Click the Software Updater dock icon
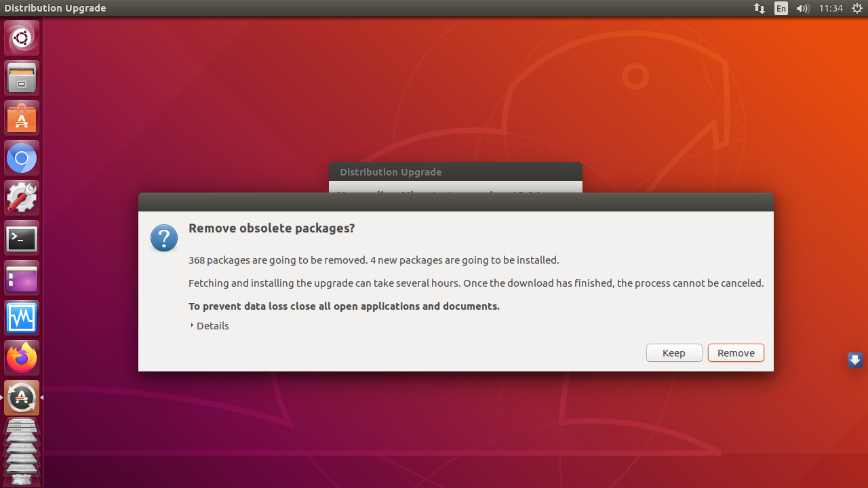Image resolution: width=868 pixels, height=488 pixels. click(22, 398)
